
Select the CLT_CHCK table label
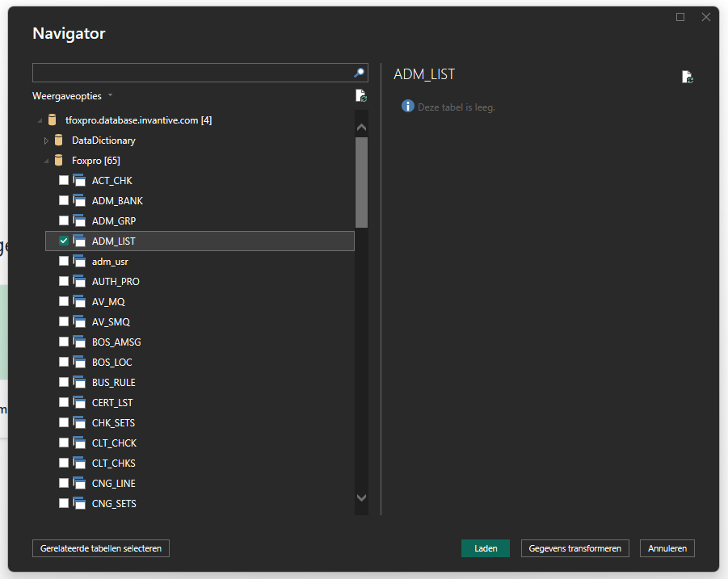pos(114,443)
